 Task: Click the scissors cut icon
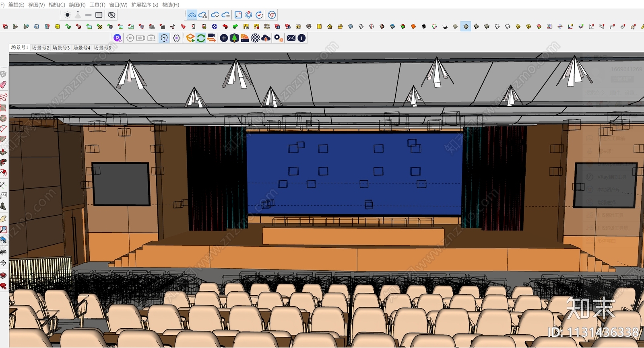173,27
